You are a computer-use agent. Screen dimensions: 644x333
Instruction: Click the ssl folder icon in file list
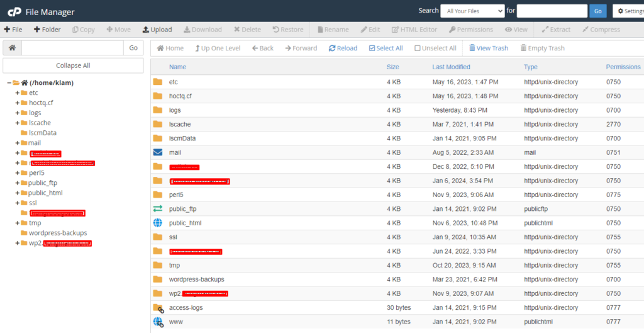point(158,237)
